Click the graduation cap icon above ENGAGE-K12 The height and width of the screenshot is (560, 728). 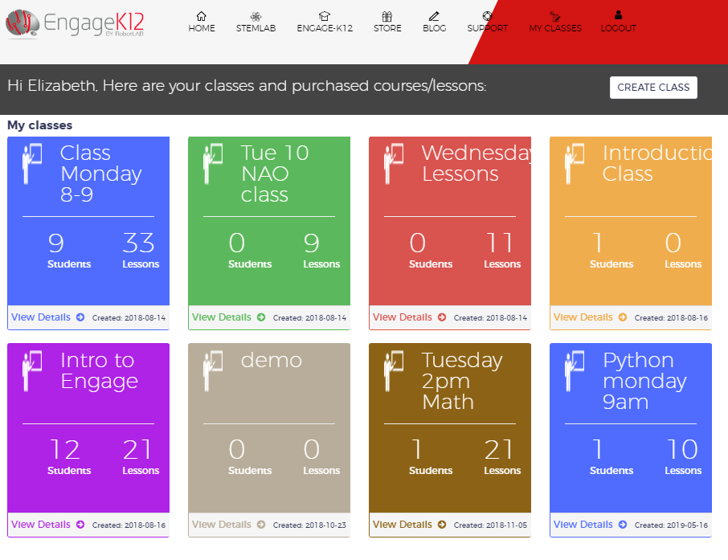(325, 16)
